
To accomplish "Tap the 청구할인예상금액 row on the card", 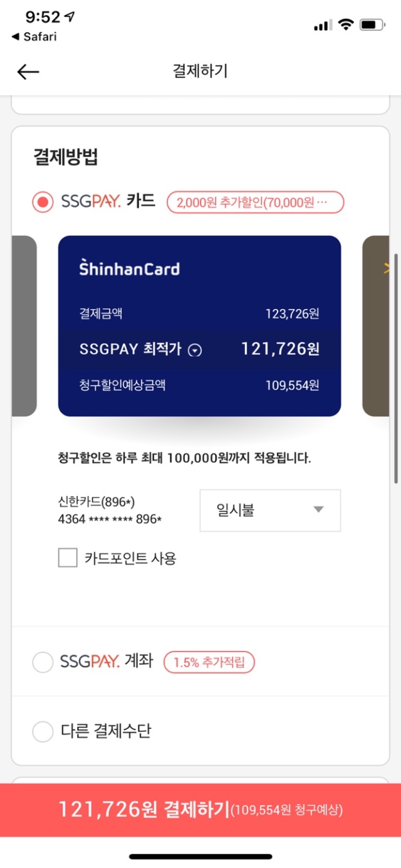I will tap(199, 385).
